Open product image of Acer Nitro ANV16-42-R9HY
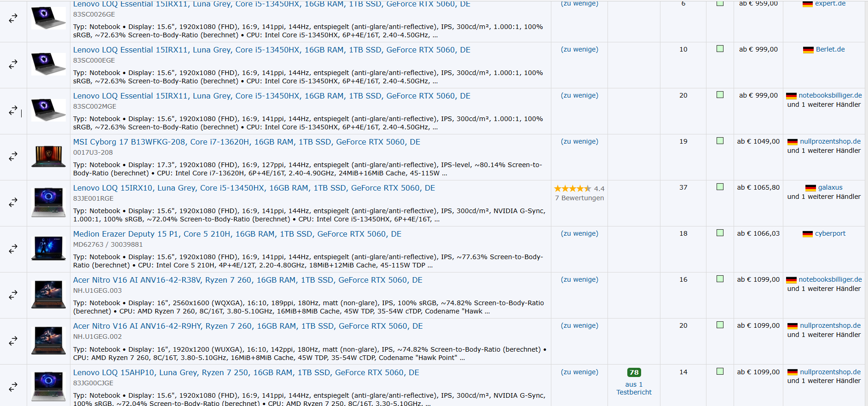This screenshot has height=406, width=868. pyautogui.click(x=48, y=341)
